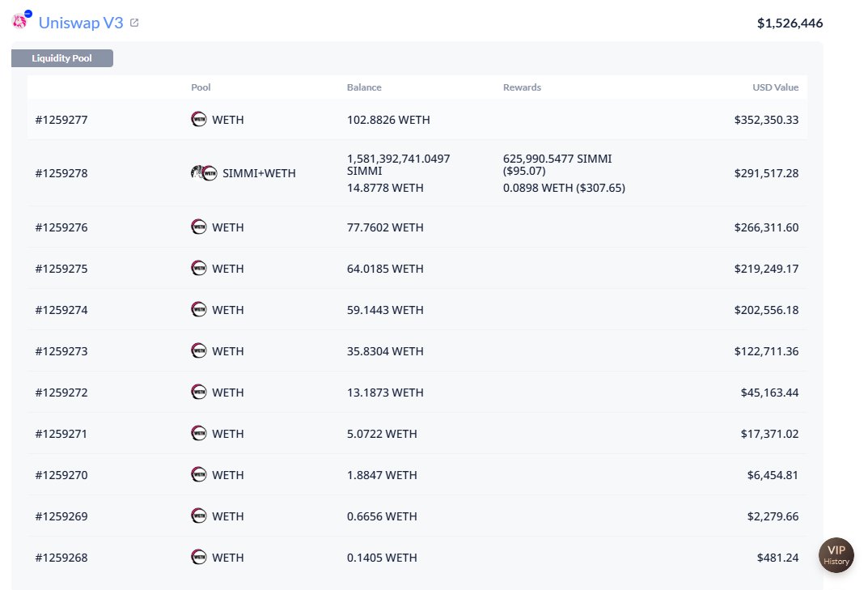Click the WETH token icon in row #1259273
Screen dimensions: 868x590
(x=199, y=350)
